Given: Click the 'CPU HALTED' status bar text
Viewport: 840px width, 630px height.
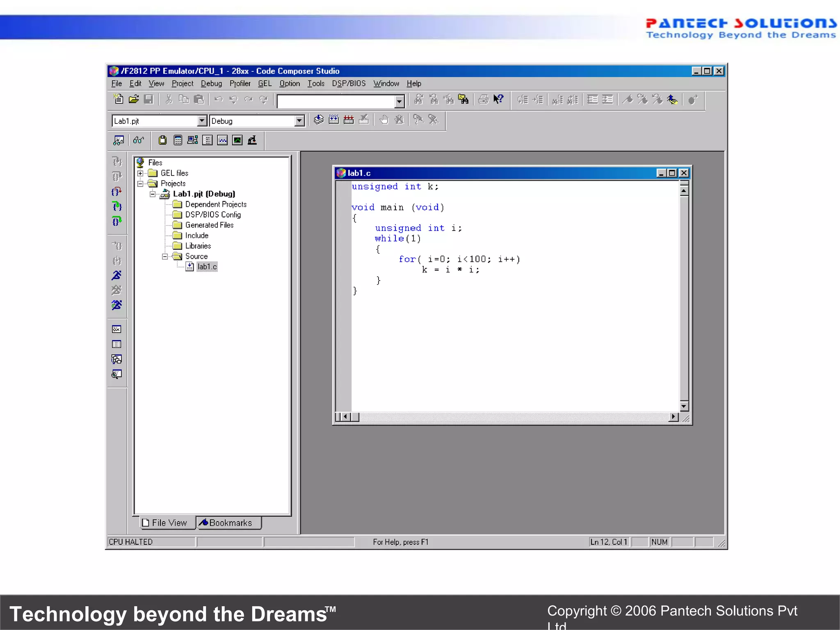Looking at the screenshot, I should pos(131,542).
